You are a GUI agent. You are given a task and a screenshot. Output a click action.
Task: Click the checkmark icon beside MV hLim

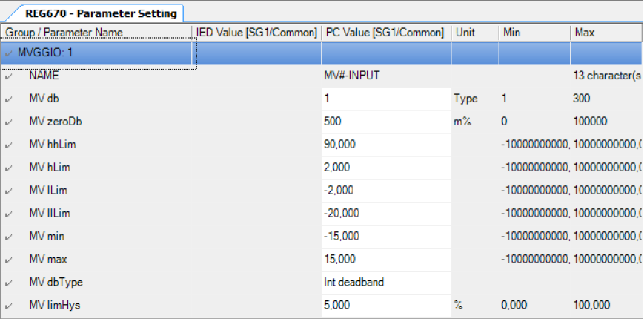[8, 168]
